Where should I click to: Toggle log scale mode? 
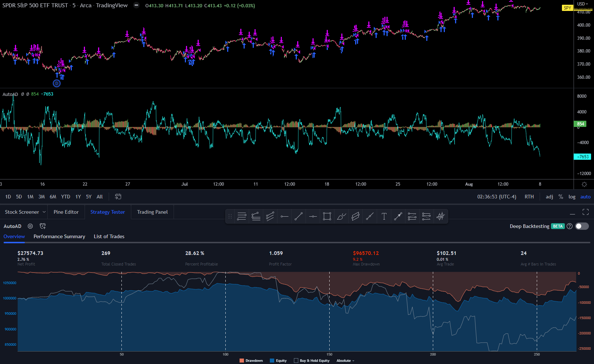coord(572,197)
